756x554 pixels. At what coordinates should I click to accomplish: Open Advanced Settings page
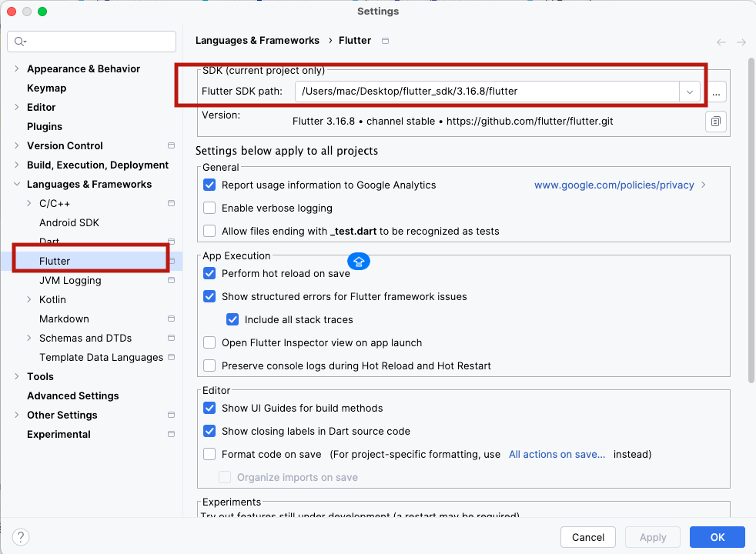pyautogui.click(x=73, y=396)
